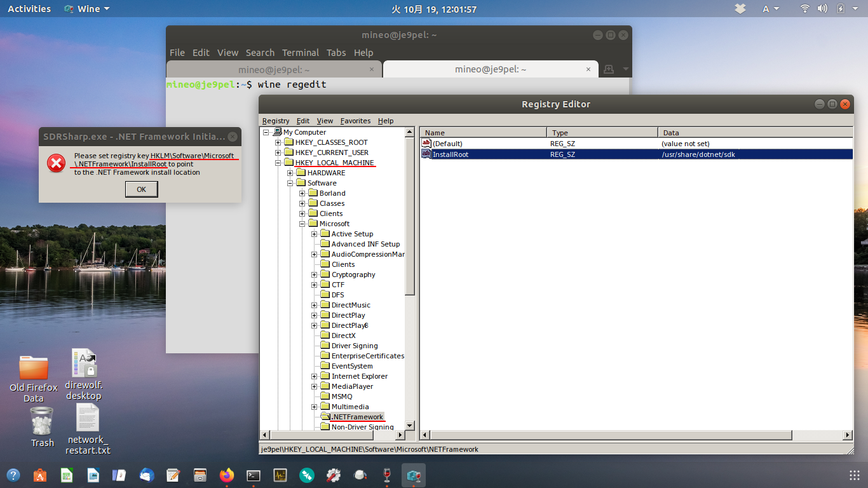The image size is (868, 488).
Task: Click the /usr/share/dotnet/sdk data cell
Action: click(x=698, y=154)
